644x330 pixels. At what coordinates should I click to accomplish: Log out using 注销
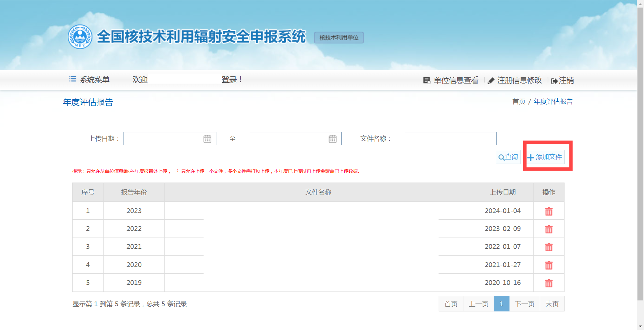tap(562, 80)
